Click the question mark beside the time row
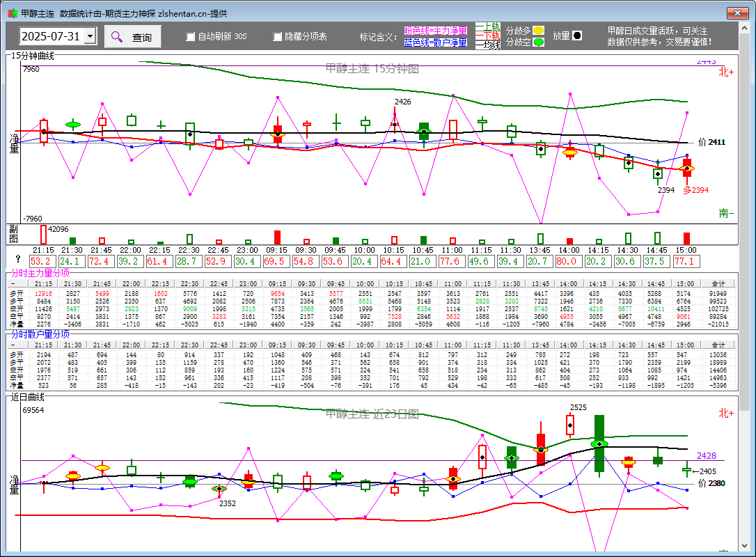 pyautogui.click(x=18, y=260)
